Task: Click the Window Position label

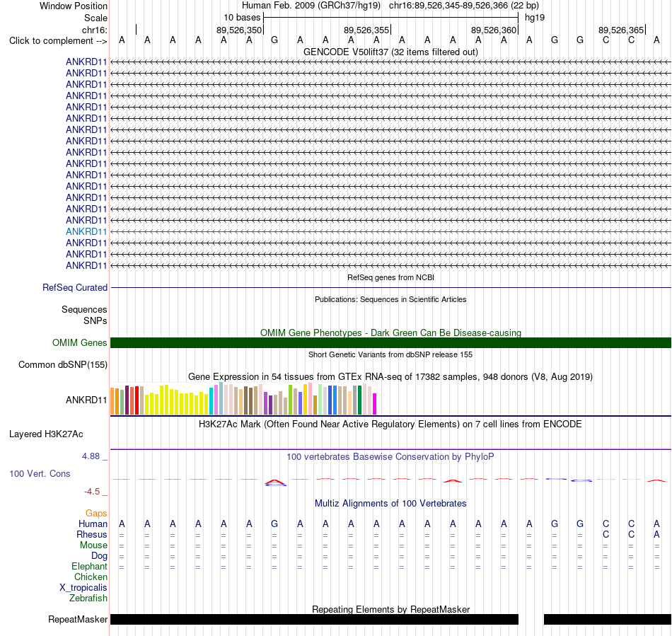Action: [74, 6]
